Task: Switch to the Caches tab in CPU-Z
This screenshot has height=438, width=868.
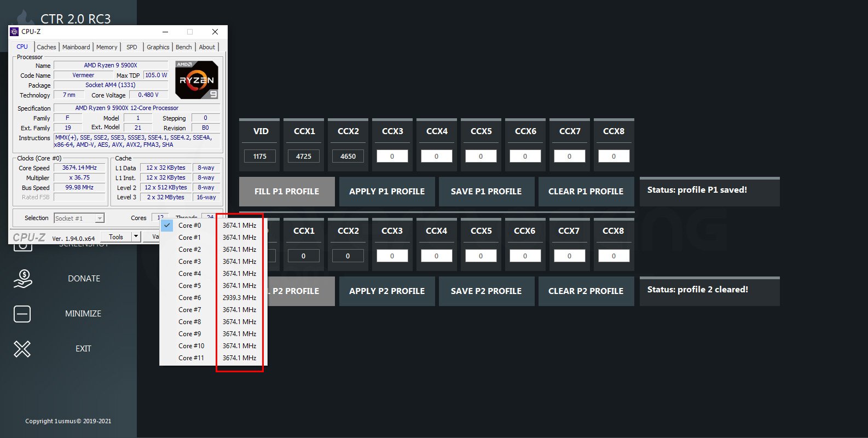Action: click(47, 47)
